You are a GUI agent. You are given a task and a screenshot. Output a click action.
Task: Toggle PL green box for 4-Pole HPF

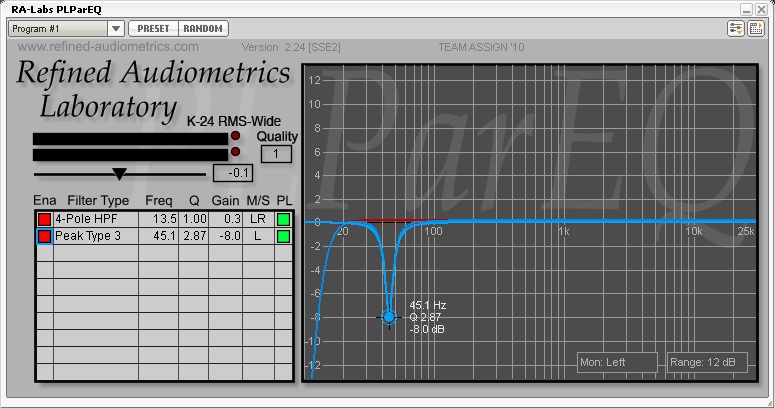click(284, 219)
